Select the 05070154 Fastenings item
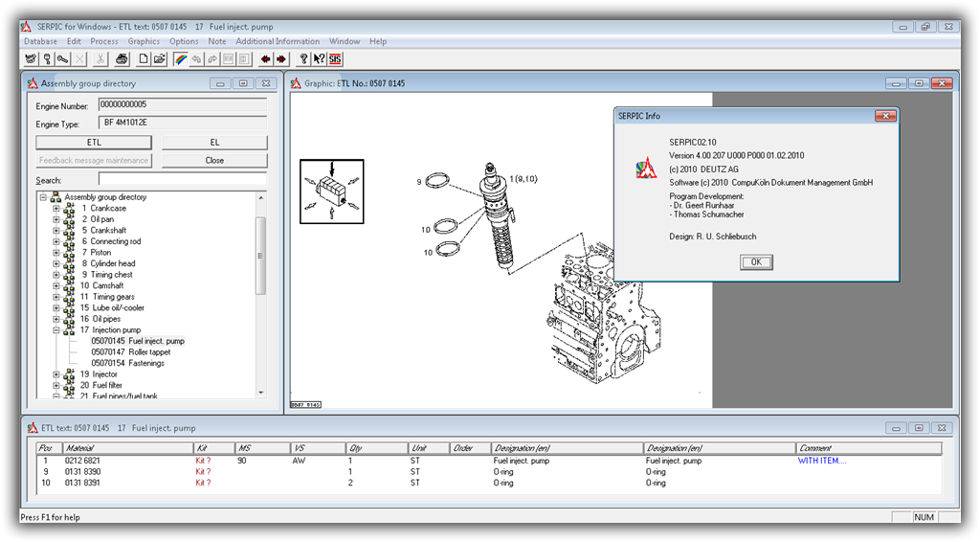980x542 pixels. pos(127,363)
